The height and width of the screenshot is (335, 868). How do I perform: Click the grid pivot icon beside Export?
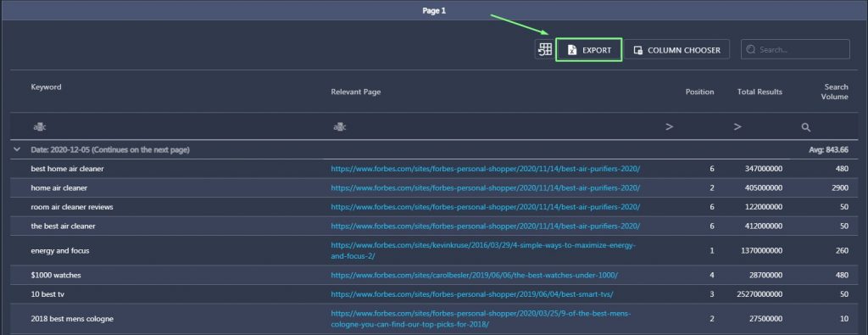click(545, 49)
